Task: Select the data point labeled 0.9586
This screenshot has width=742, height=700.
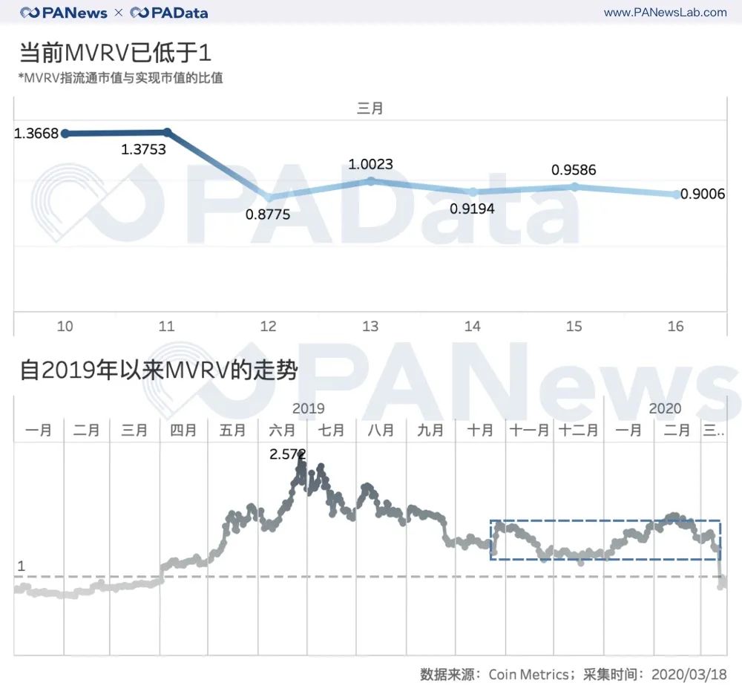Action: click(x=573, y=186)
